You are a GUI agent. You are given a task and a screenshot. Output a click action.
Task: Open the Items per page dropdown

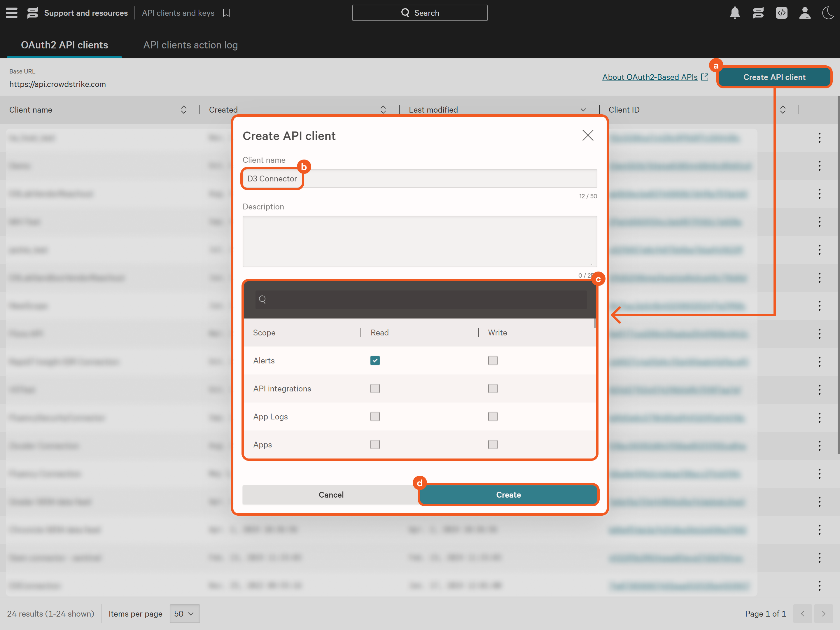[x=184, y=613]
